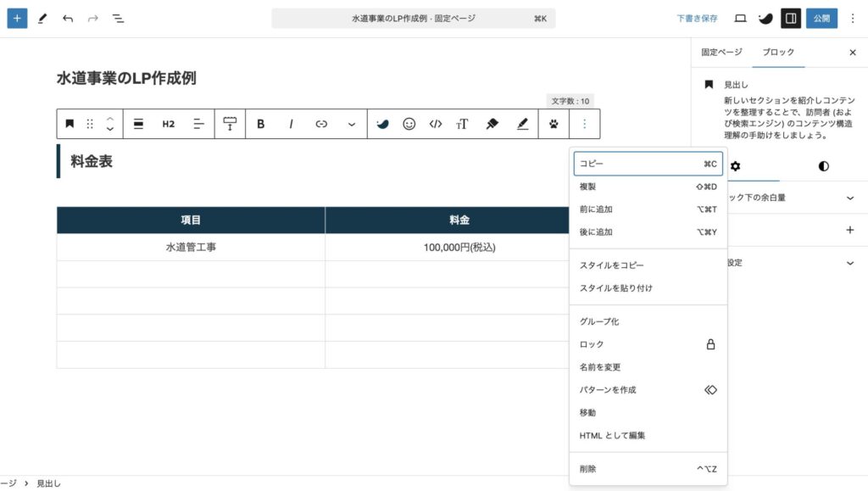Open the settings gear tab
868x491 pixels.
(x=735, y=166)
